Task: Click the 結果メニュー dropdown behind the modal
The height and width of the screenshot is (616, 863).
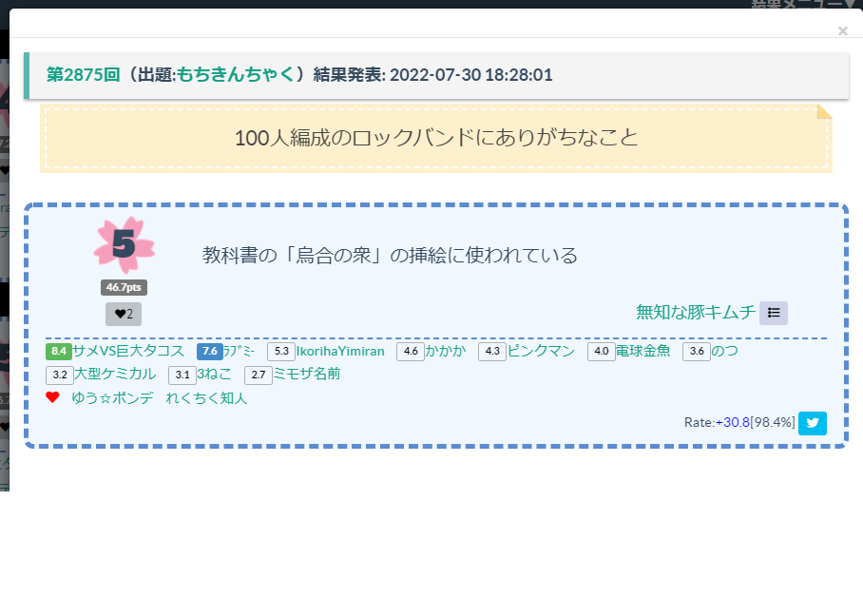Action: [803, 4]
